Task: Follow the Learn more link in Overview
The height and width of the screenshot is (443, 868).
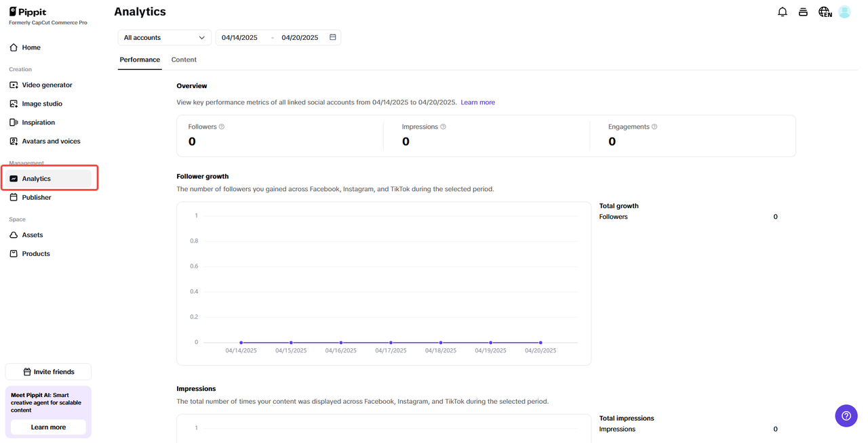Action: [477, 102]
